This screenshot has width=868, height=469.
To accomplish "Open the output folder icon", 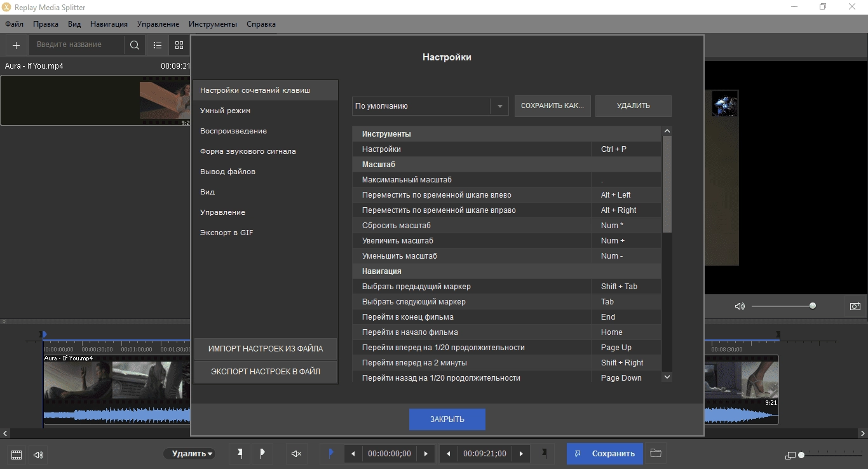I will tap(656, 454).
